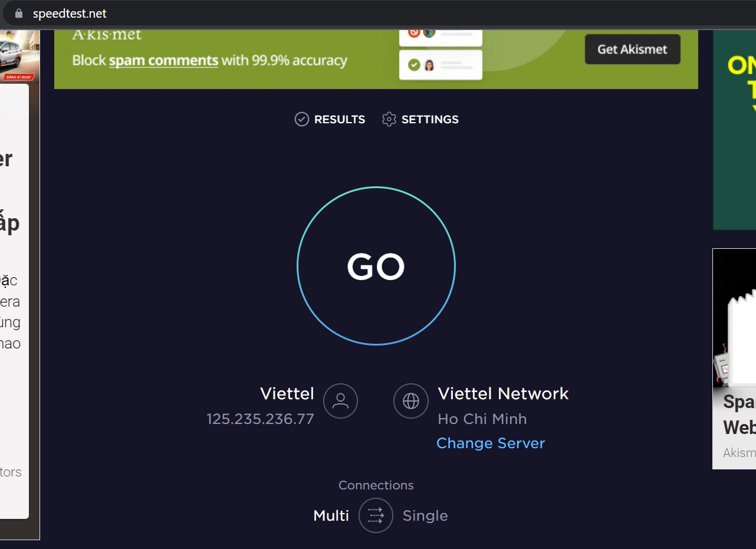Image resolution: width=756 pixels, height=549 pixels.
Task: Click the globe icon beside Viettel Network
Action: 410,401
